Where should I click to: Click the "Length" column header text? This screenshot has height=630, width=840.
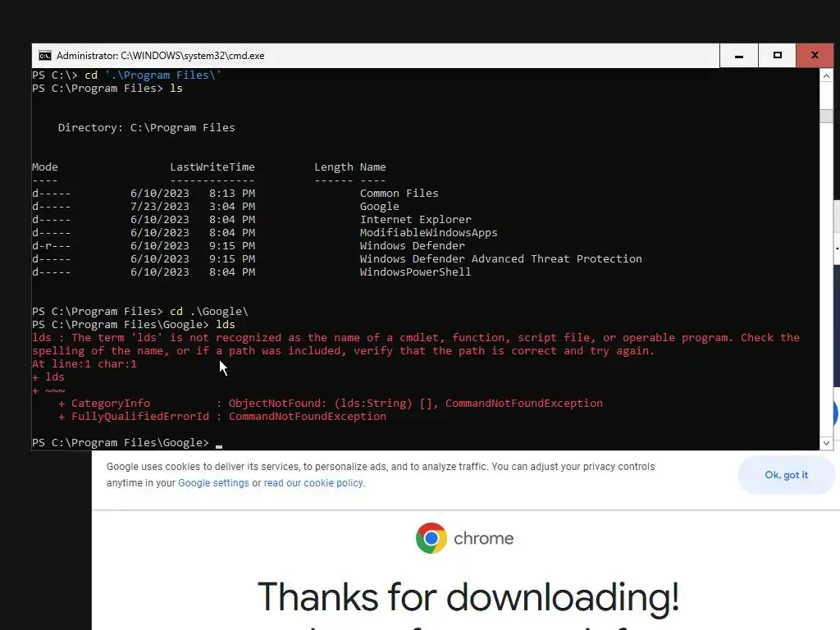point(333,167)
